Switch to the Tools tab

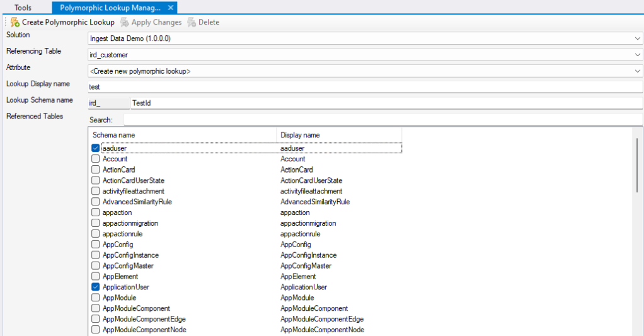click(23, 8)
